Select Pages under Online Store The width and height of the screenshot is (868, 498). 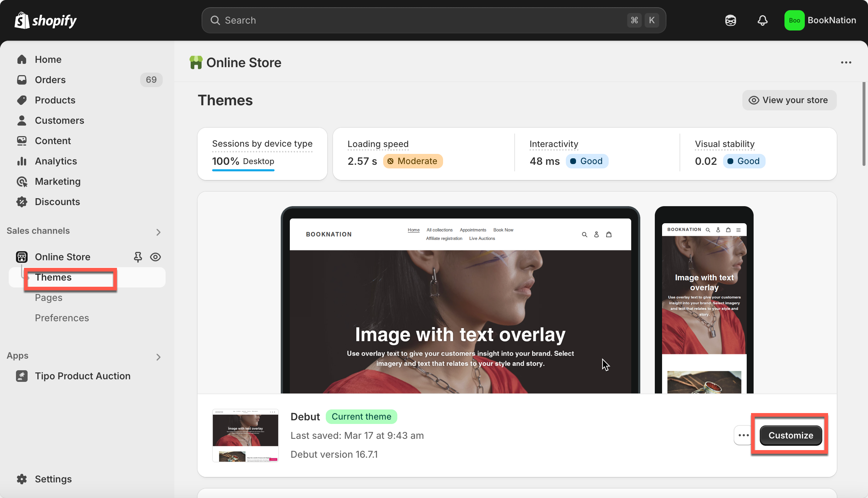pos(49,298)
